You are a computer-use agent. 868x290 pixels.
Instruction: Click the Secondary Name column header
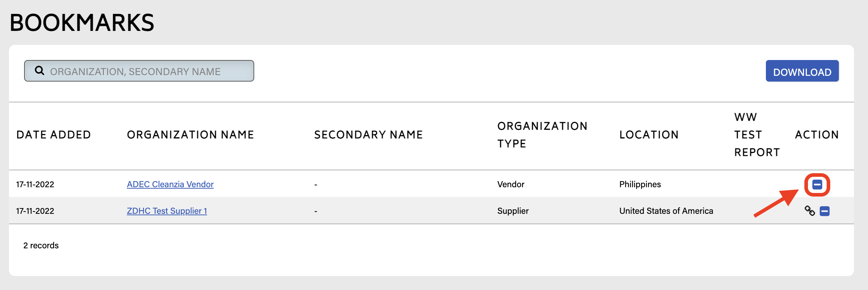coord(368,135)
